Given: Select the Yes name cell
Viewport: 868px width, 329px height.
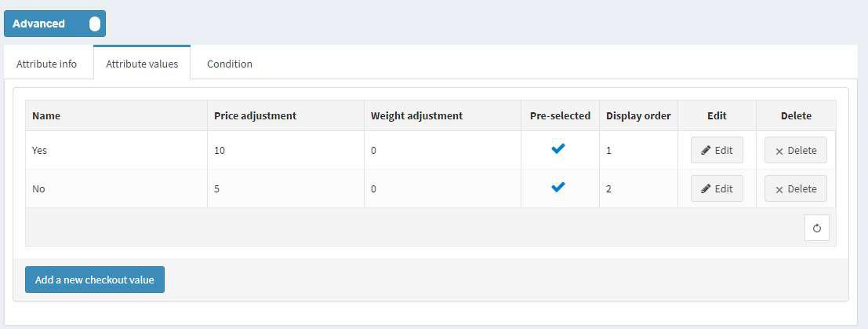Looking at the screenshot, I should 116,150.
